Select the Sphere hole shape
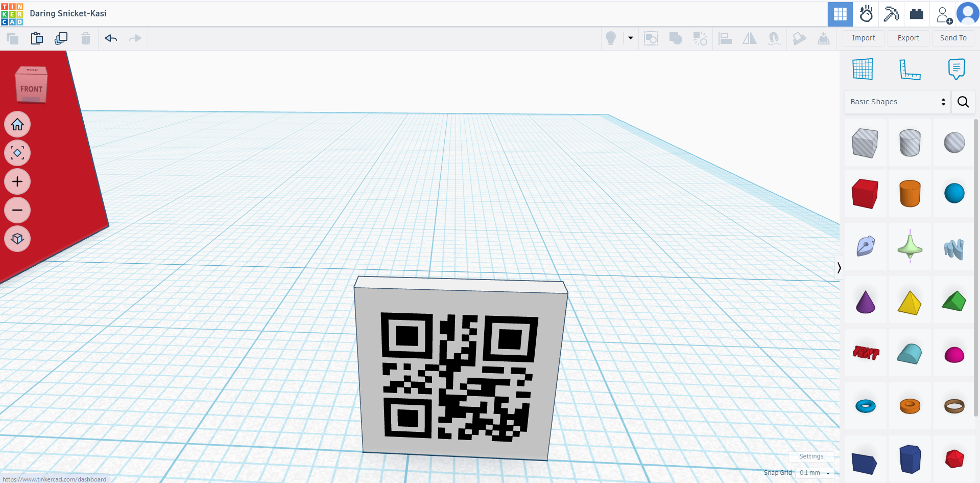This screenshot has width=980, height=483. [954, 143]
